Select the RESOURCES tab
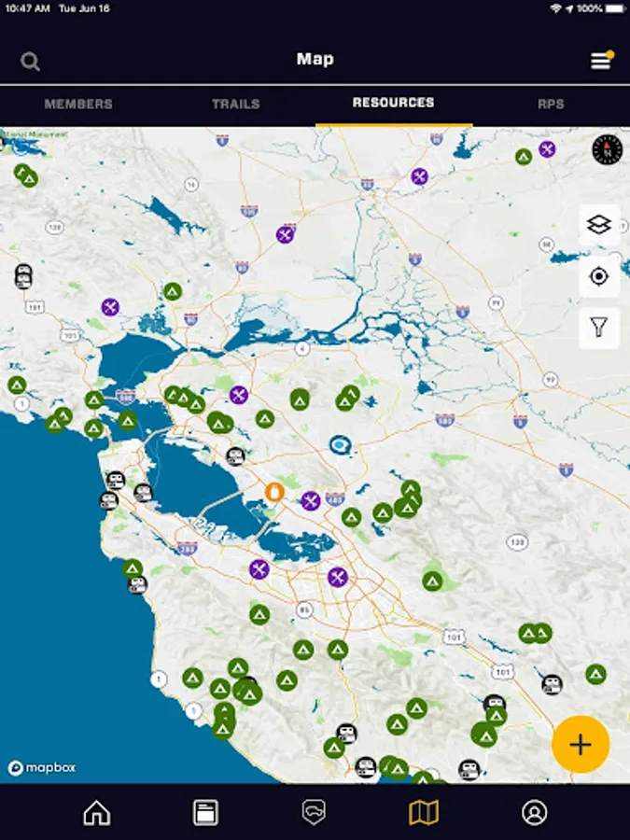The width and height of the screenshot is (630, 840). click(393, 103)
